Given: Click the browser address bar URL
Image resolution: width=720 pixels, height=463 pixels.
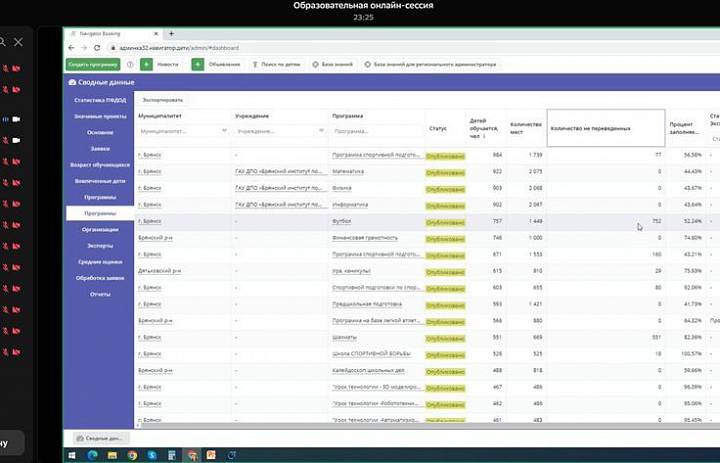Looking at the screenshot, I should [179, 48].
